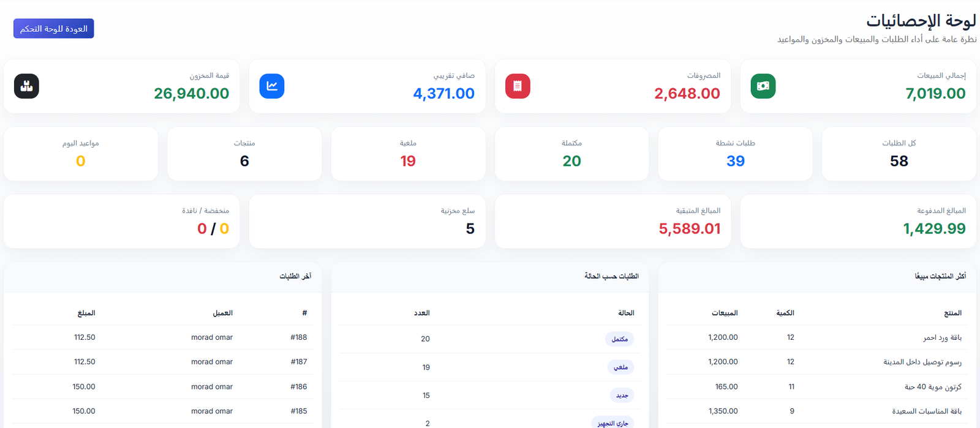Click the sales amount 165.00
The image size is (980, 428).
pyautogui.click(x=726, y=387)
